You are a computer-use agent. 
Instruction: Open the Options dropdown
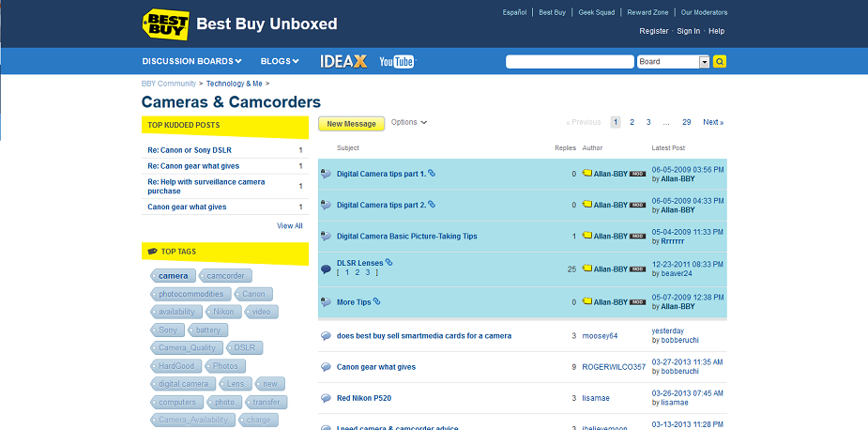tap(409, 122)
